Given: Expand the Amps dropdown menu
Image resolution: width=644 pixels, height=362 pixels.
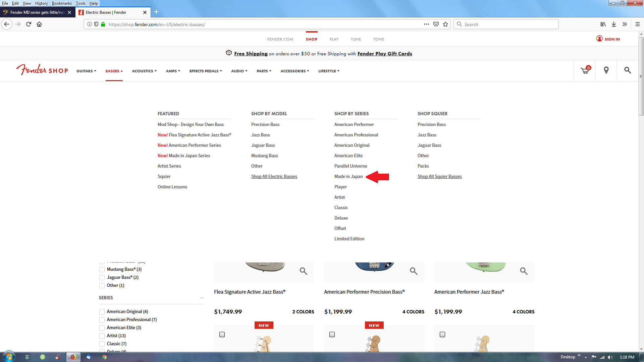Looking at the screenshot, I should pos(173,71).
